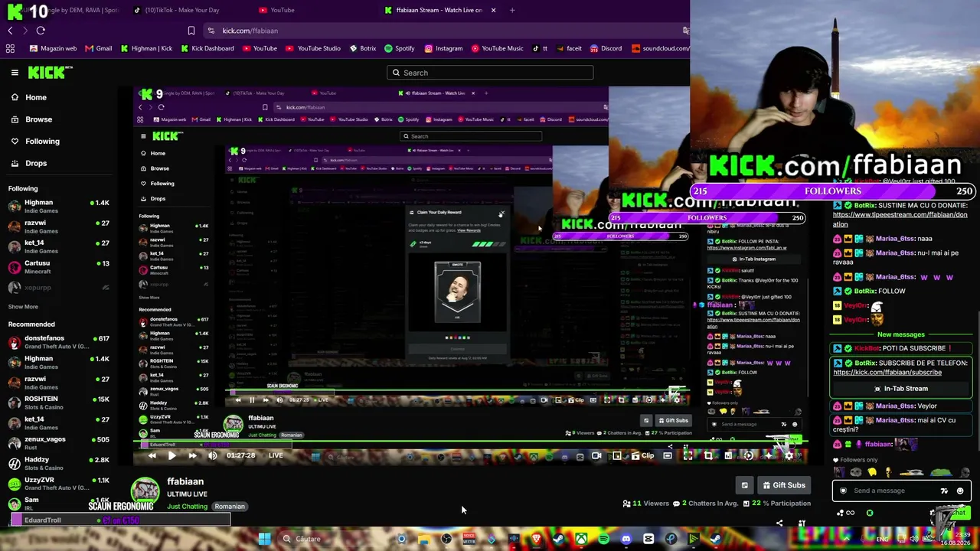
Task: Open the browser apps grid icon
Action: click(10, 48)
